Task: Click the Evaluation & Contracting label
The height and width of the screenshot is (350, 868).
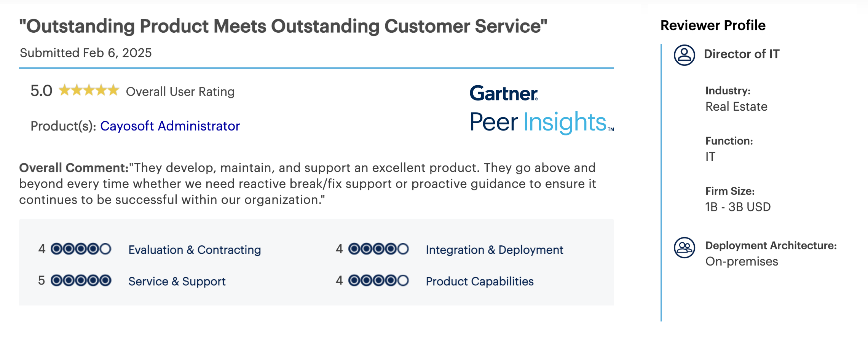Action: [x=195, y=250]
